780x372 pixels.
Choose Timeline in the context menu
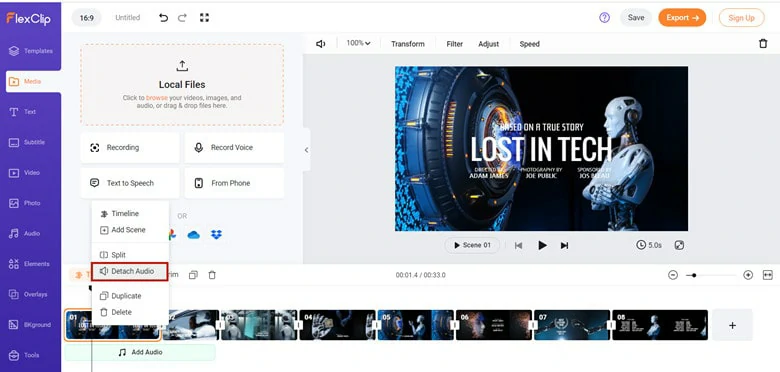point(120,213)
